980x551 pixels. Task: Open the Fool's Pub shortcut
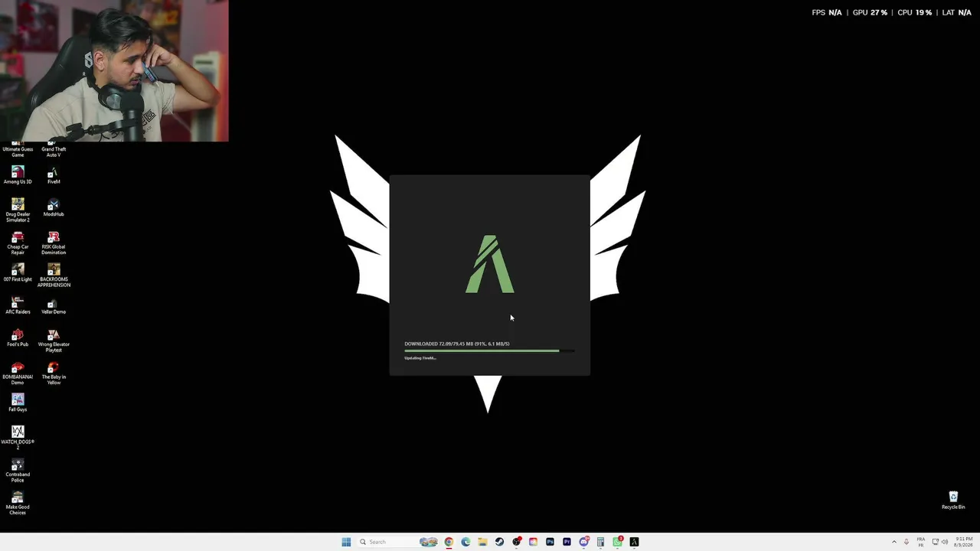pos(18,337)
